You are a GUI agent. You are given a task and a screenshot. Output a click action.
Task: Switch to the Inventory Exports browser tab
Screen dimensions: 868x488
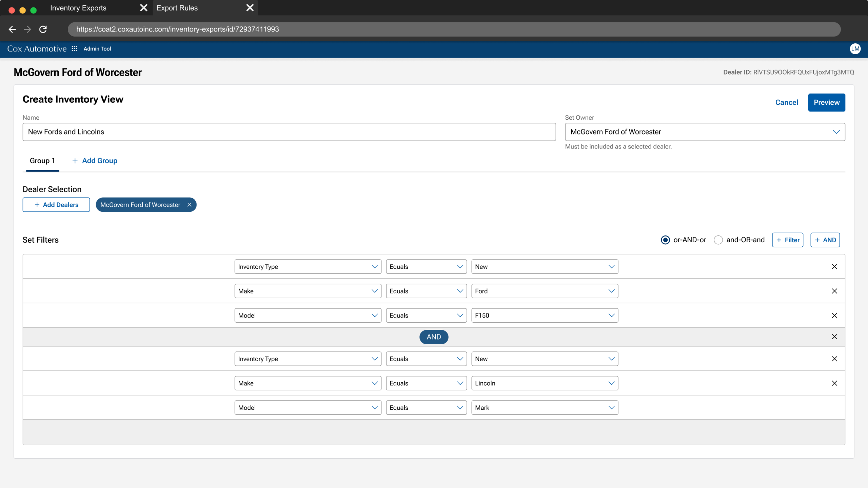78,8
